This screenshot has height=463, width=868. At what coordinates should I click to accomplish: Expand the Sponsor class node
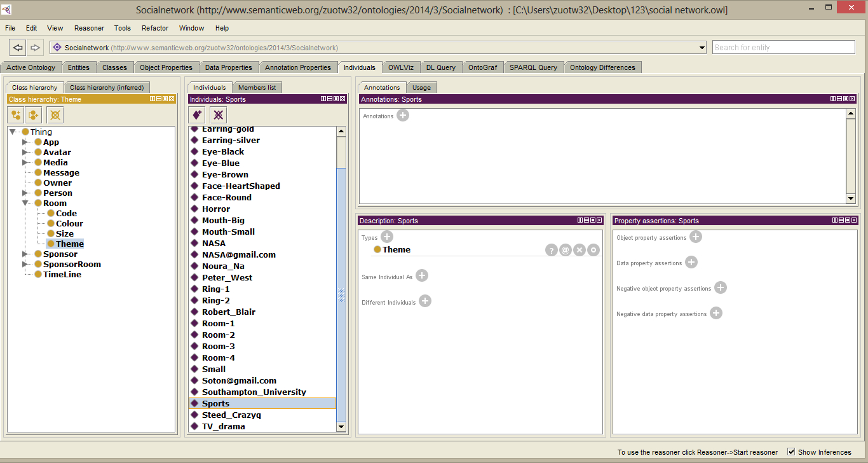[25, 254]
